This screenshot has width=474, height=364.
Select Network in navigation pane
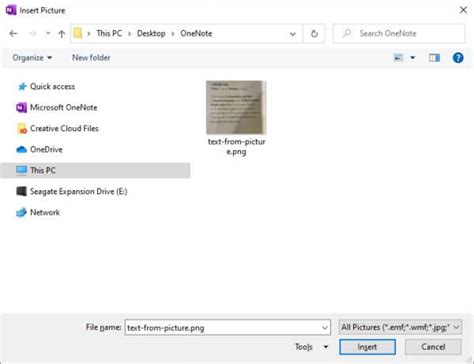coord(45,212)
